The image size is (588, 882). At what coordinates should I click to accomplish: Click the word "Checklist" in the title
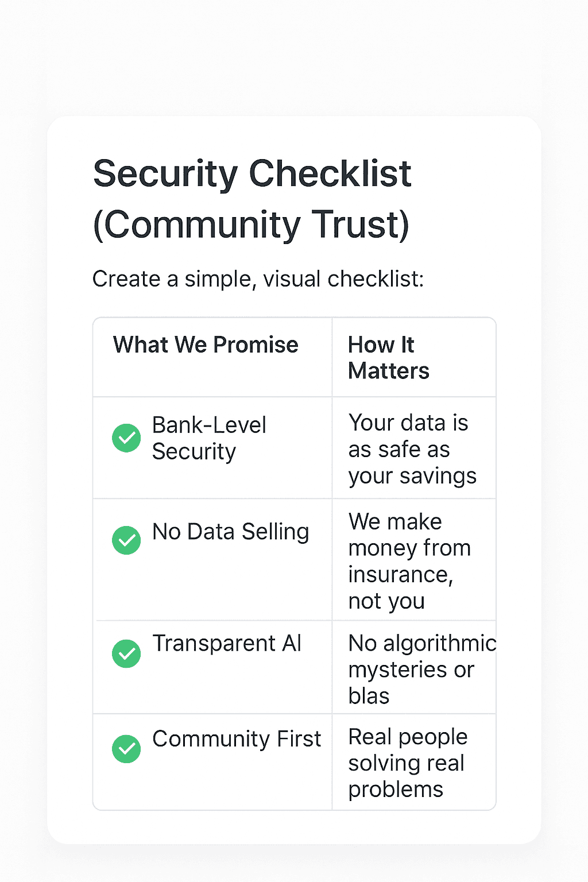tap(330, 174)
